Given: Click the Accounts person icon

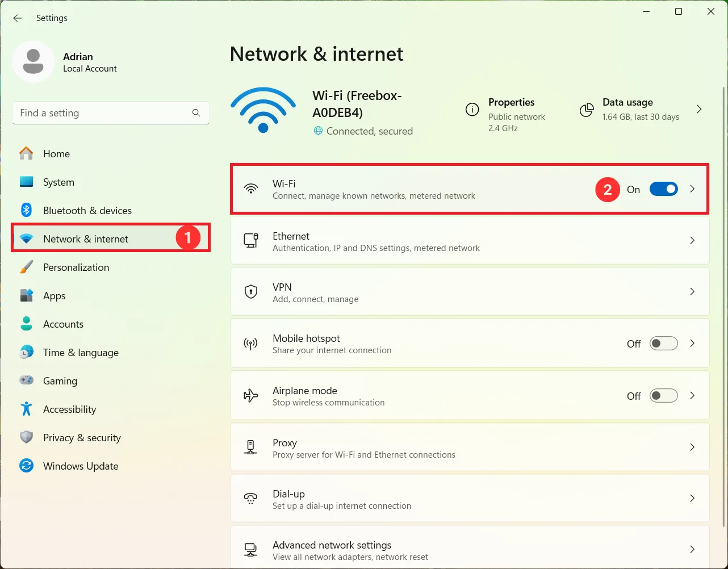Looking at the screenshot, I should coord(26,324).
